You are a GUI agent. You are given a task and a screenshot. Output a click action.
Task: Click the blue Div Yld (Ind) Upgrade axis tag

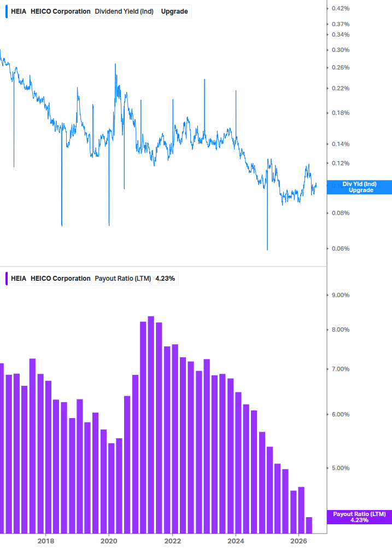(x=359, y=187)
